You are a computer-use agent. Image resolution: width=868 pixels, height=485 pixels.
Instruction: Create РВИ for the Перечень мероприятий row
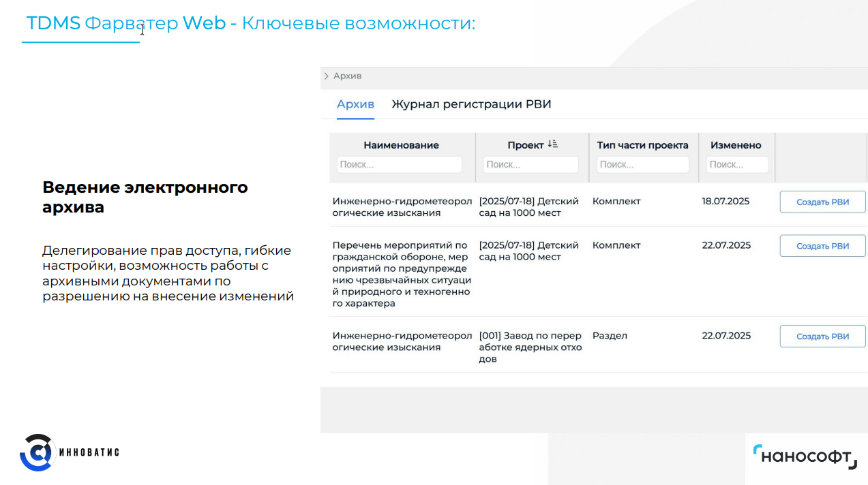click(x=823, y=246)
